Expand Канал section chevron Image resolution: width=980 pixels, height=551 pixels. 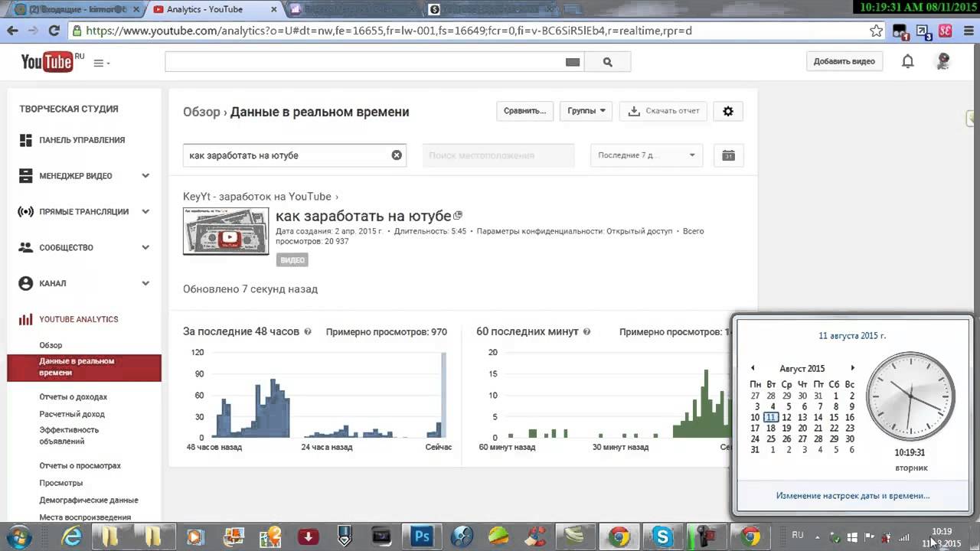tap(145, 284)
